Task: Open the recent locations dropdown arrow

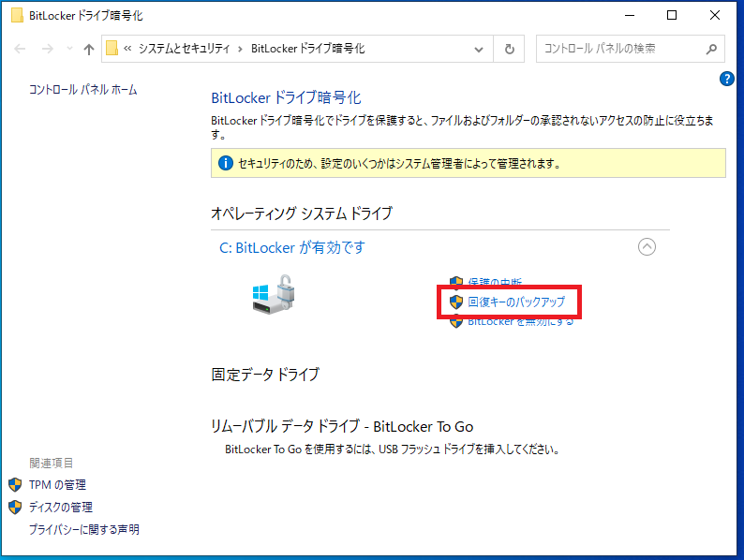Action: coord(69,49)
